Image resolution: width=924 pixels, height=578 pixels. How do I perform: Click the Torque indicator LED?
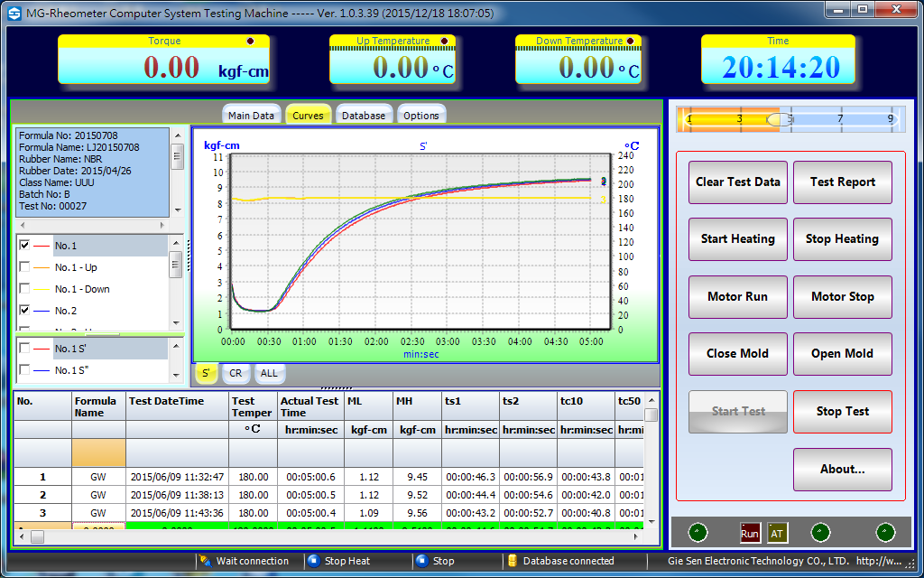(250, 42)
